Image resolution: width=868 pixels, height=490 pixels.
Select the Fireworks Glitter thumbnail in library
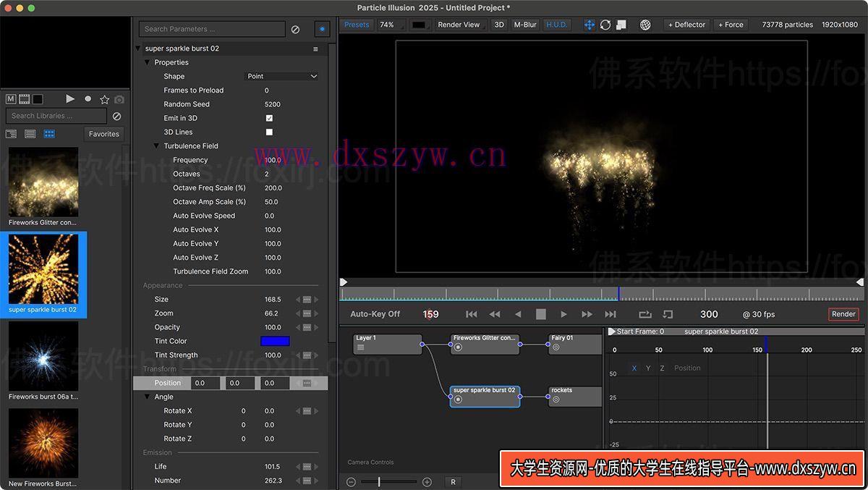coord(43,182)
